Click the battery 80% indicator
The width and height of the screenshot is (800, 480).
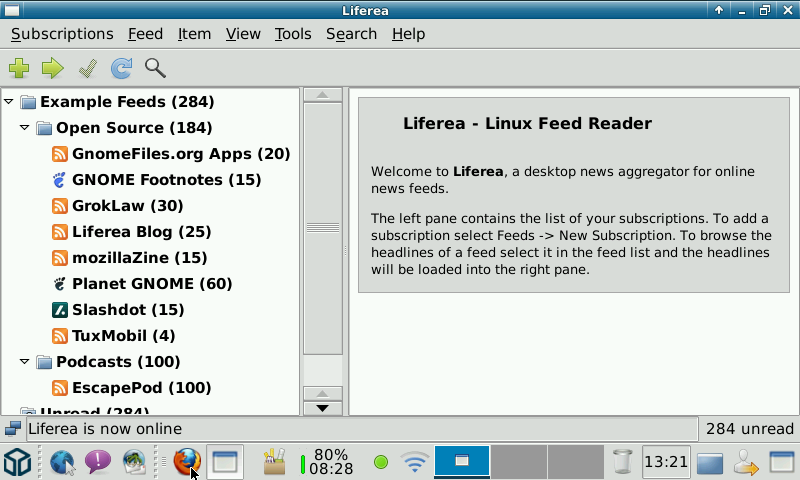[327, 462]
